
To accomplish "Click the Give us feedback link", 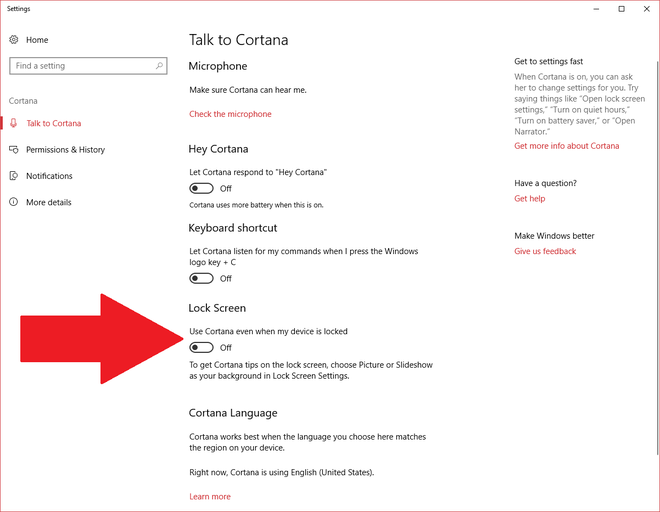I will [545, 251].
